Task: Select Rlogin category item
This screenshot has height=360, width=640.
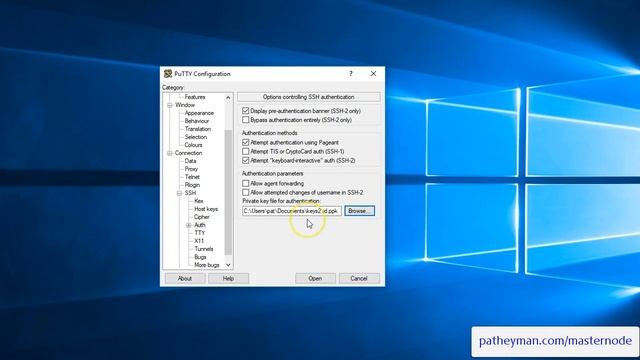Action: 192,185
